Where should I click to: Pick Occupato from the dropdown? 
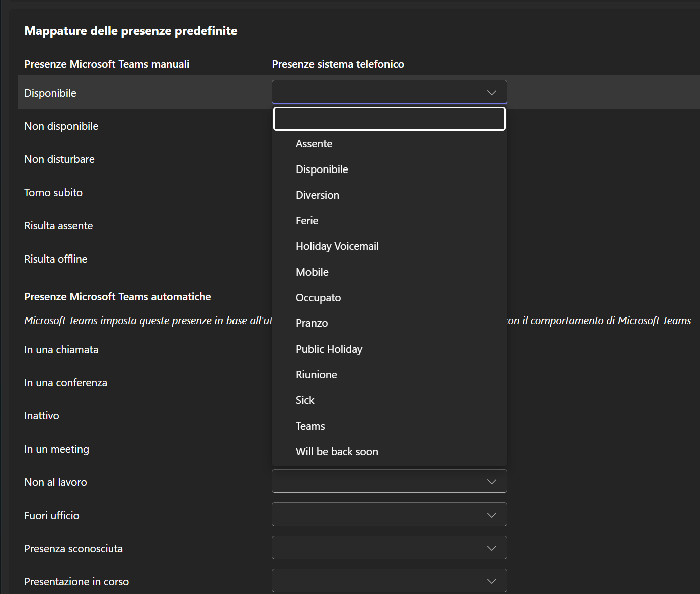pyautogui.click(x=318, y=298)
